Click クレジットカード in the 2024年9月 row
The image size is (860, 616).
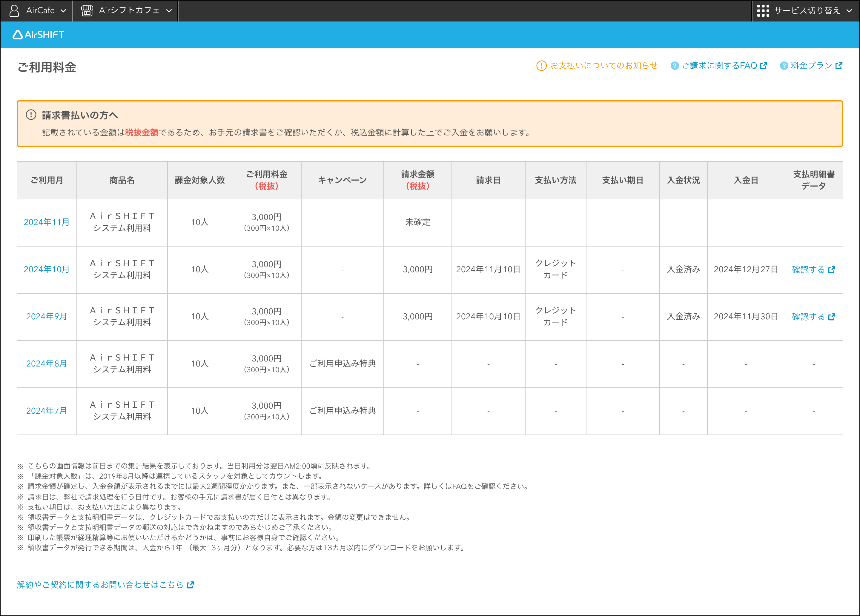tap(555, 317)
